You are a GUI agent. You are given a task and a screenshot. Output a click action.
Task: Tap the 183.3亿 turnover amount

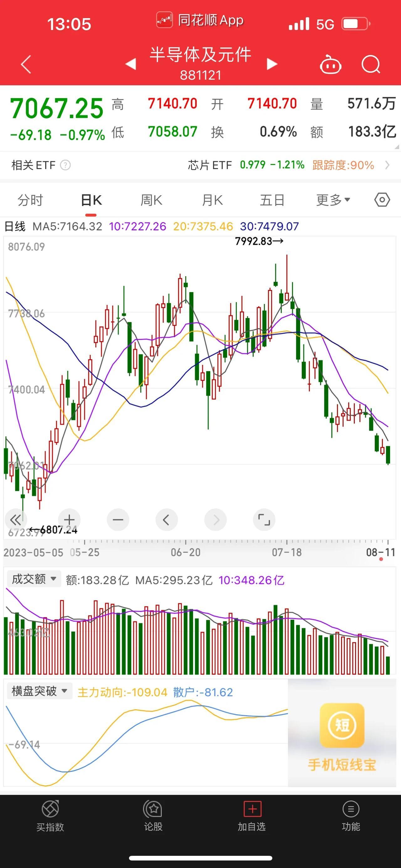point(372,132)
